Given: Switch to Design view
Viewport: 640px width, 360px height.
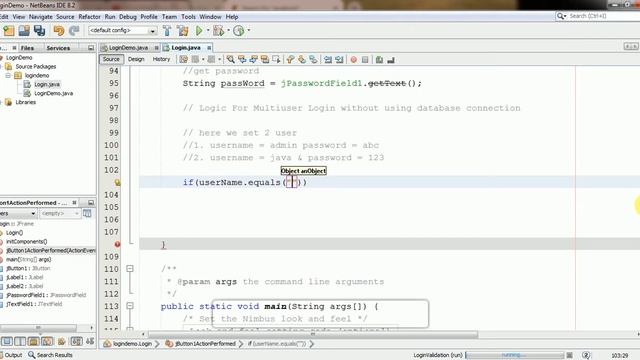Looking at the screenshot, I should tap(136, 59).
